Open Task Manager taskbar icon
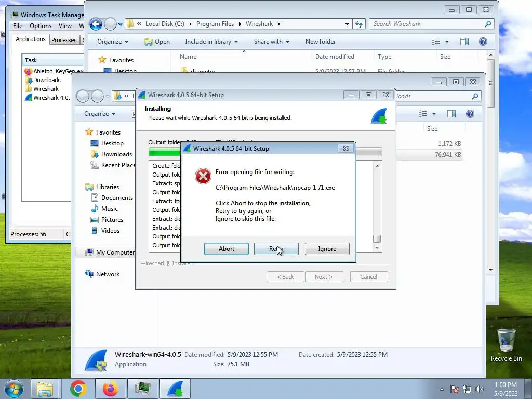 pyautogui.click(x=142, y=389)
